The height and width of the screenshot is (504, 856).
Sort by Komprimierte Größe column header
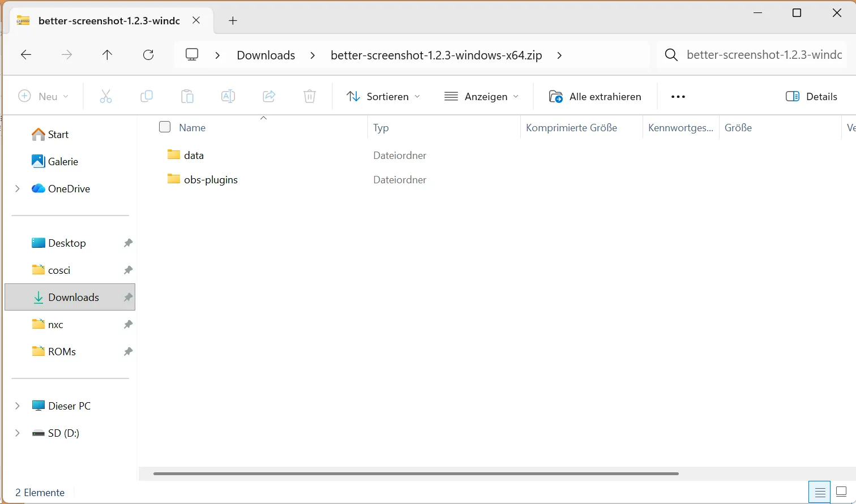(572, 127)
